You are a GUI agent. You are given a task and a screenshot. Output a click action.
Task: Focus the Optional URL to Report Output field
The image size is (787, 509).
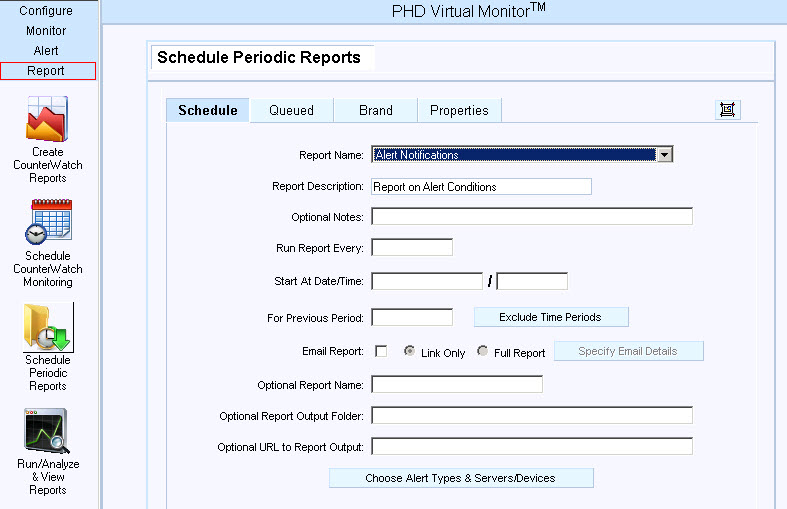click(532, 447)
